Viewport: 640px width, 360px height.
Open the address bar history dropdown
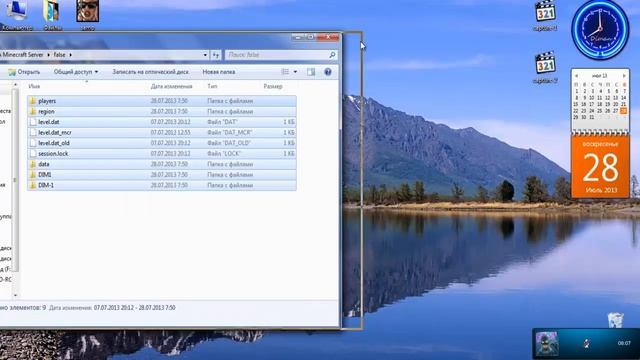pyautogui.click(x=205, y=55)
